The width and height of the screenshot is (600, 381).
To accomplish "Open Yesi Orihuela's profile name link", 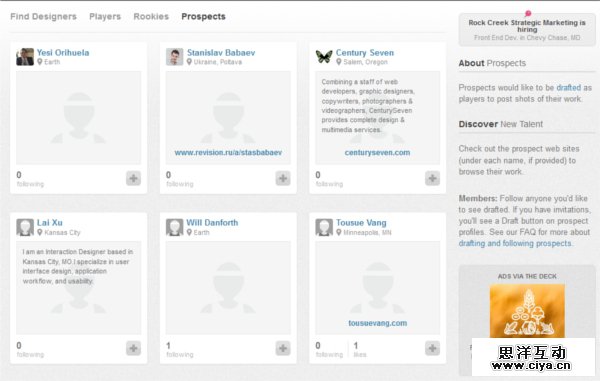I will pos(63,52).
